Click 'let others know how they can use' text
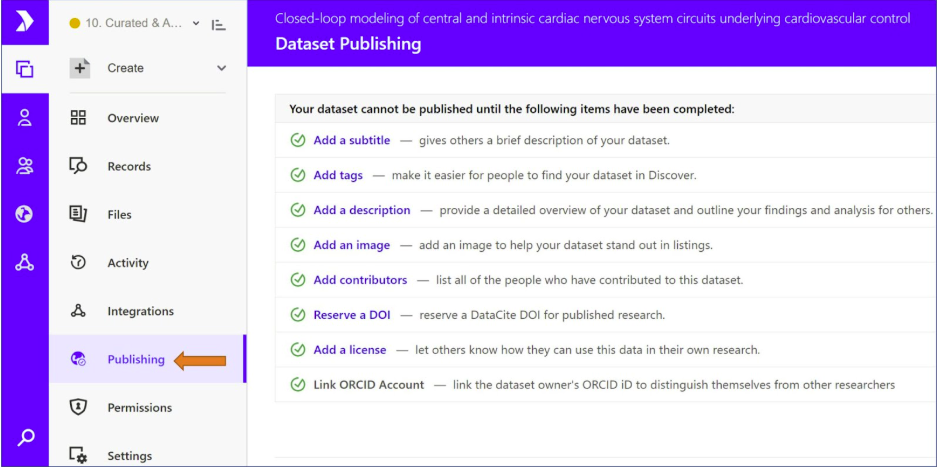The image size is (939, 468). point(587,350)
